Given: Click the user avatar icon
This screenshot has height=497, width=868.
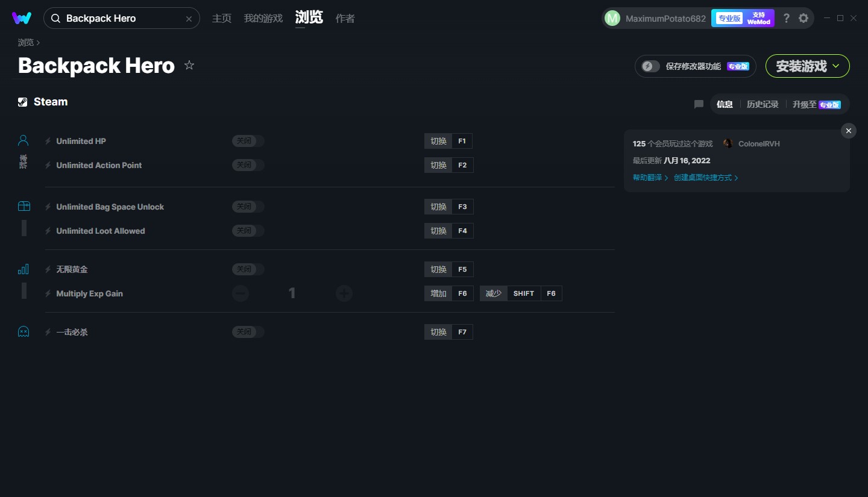Looking at the screenshot, I should (x=612, y=19).
